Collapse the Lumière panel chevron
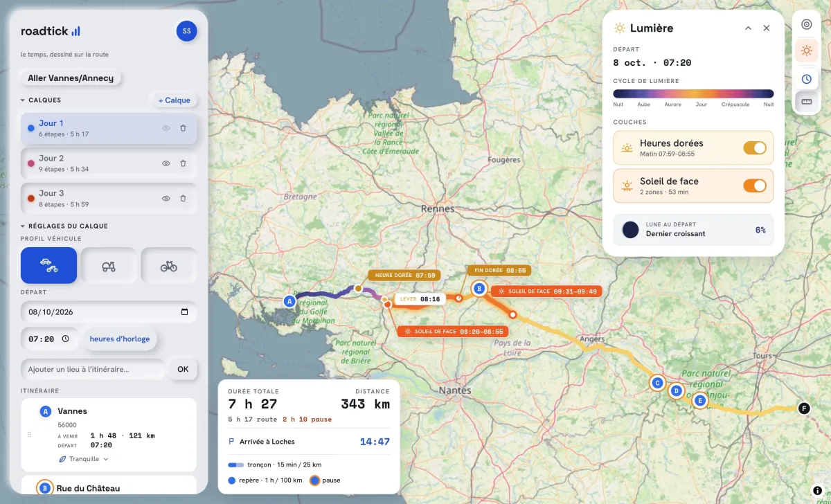 click(748, 28)
